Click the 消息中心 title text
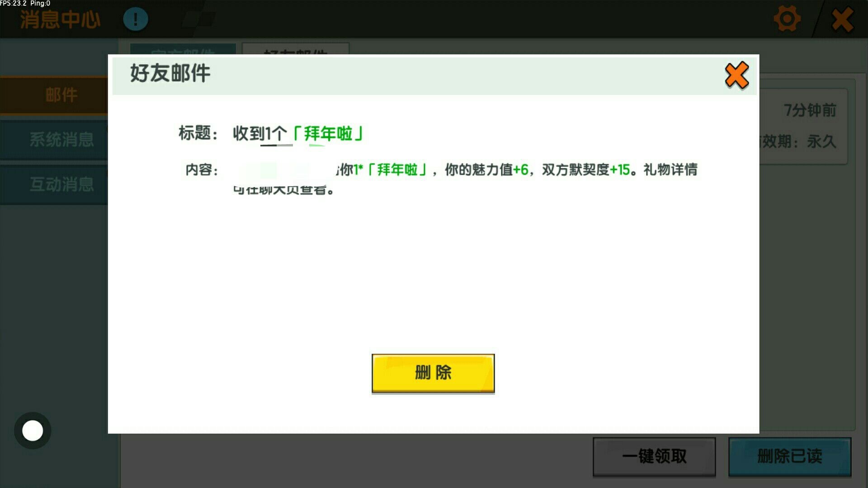This screenshot has height=488, width=868. click(60, 20)
